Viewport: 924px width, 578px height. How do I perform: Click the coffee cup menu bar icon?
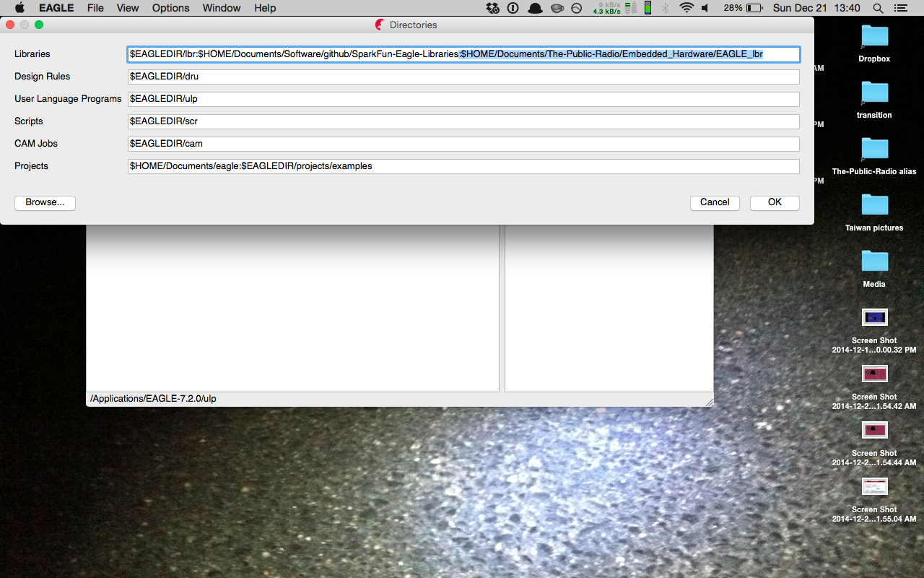pyautogui.click(x=557, y=8)
